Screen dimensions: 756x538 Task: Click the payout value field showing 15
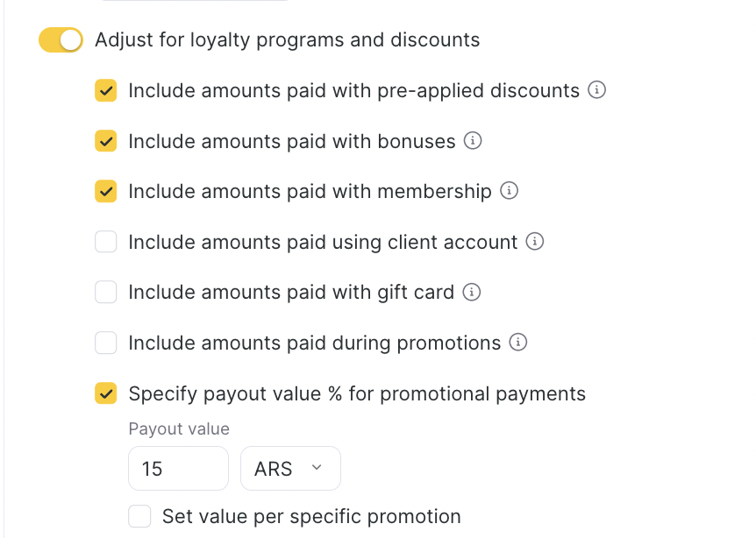click(x=178, y=469)
